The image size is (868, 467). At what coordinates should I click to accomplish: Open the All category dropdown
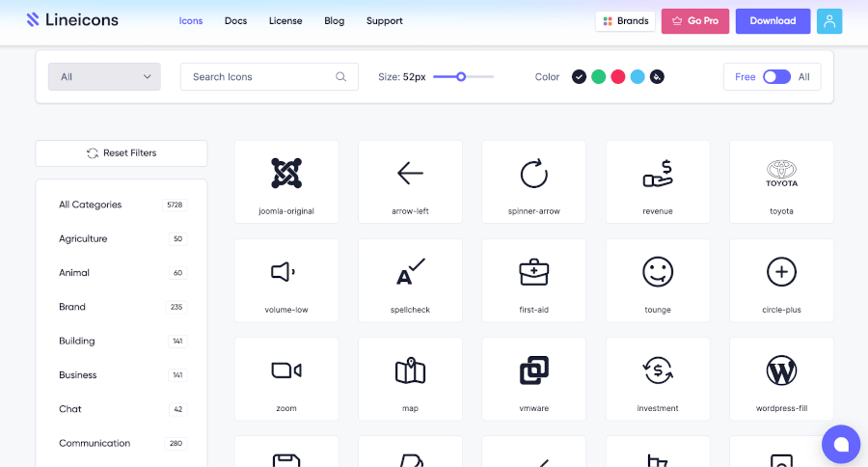pyautogui.click(x=104, y=76)
